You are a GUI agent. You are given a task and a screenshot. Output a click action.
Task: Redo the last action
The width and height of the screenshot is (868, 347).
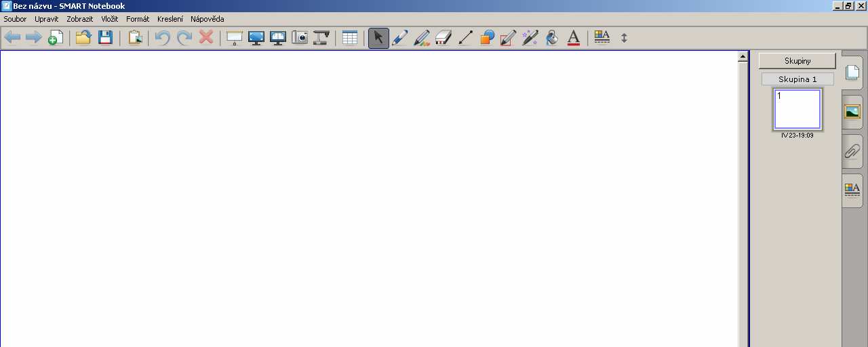tap(184, 38)
